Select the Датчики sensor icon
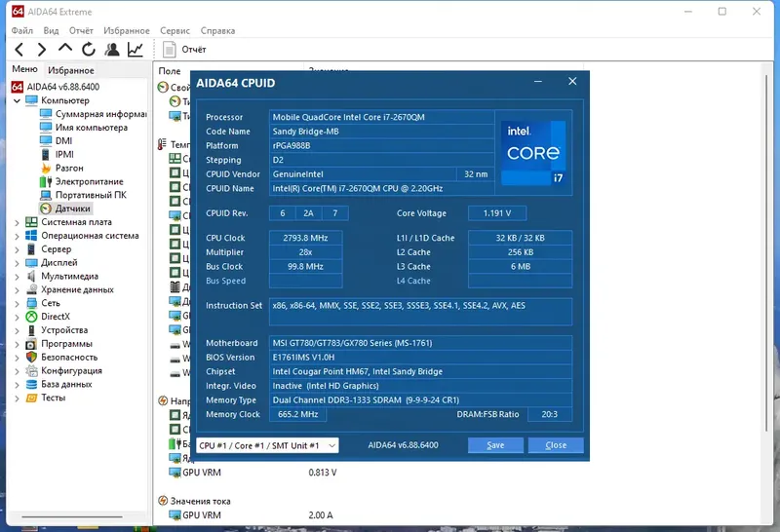Viewport: 780px width, 532px height. click(x=46, y=209)
